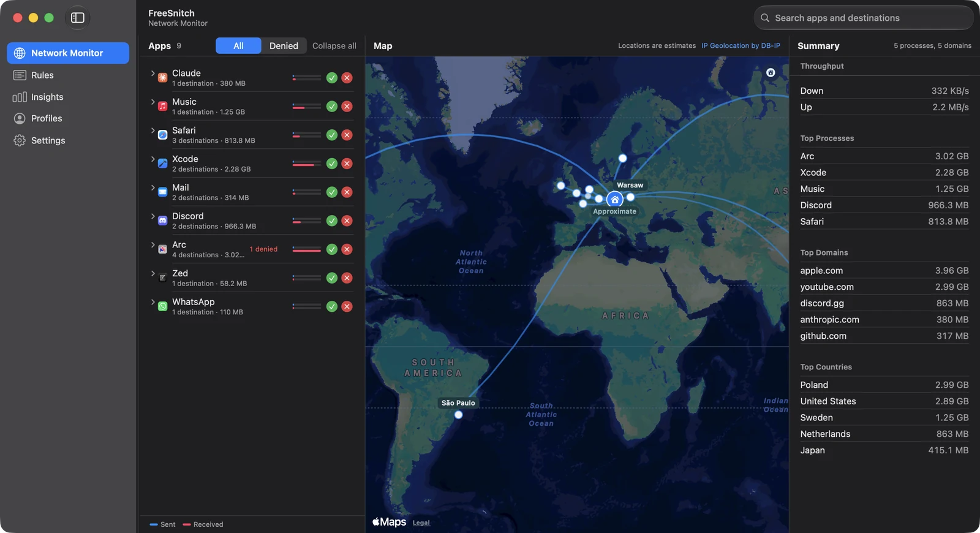Expand the WhatsApp destination row

point(153,302)
